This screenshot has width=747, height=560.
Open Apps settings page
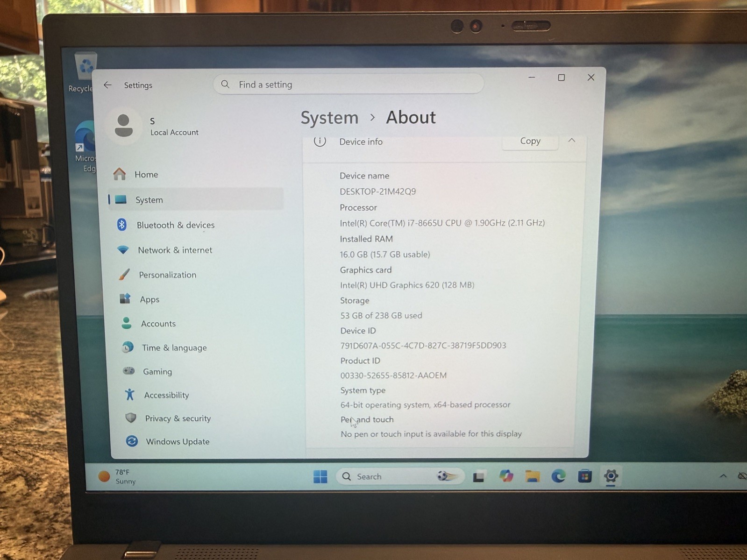(x=149, y=299)
